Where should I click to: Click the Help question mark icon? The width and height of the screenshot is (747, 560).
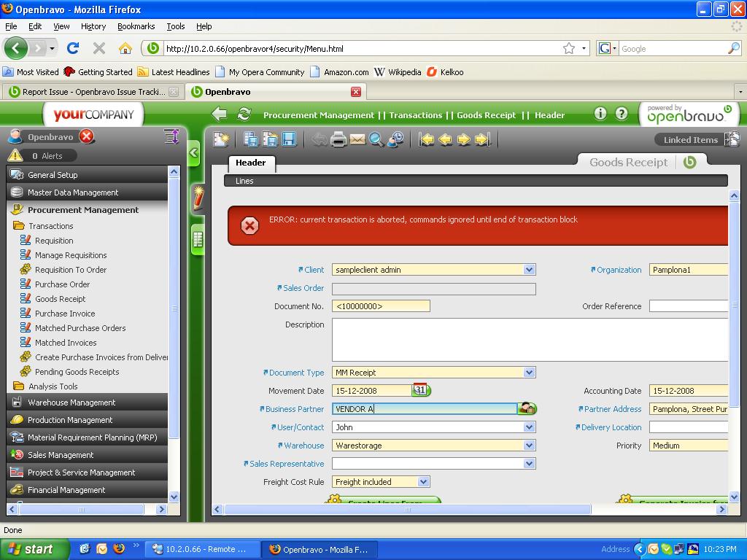point(622,114)
